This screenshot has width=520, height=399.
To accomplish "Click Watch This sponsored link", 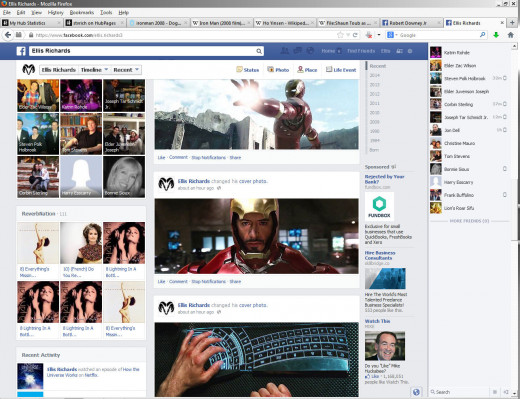I will 377,321.
